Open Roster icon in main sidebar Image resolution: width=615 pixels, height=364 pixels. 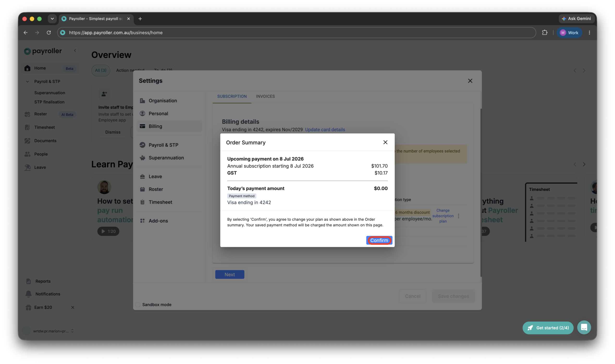click(27, 114)
